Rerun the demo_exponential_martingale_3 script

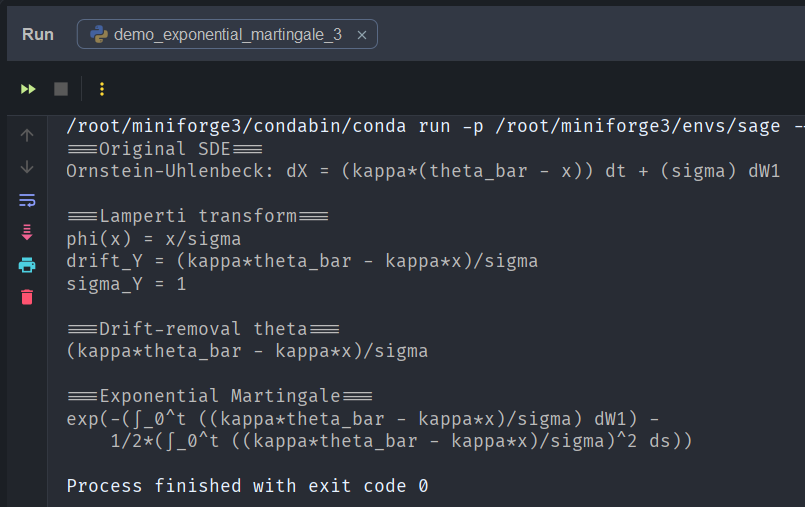tap(28, 89)
